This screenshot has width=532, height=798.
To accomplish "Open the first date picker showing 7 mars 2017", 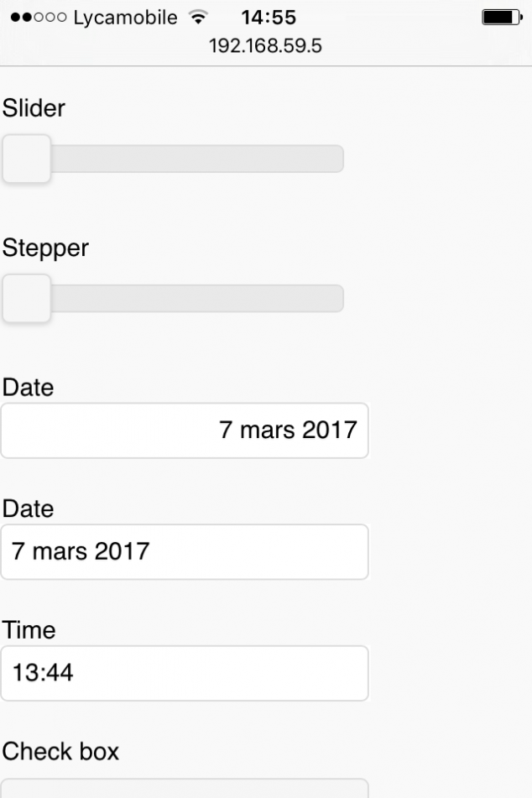I will (x=185, y=430).
